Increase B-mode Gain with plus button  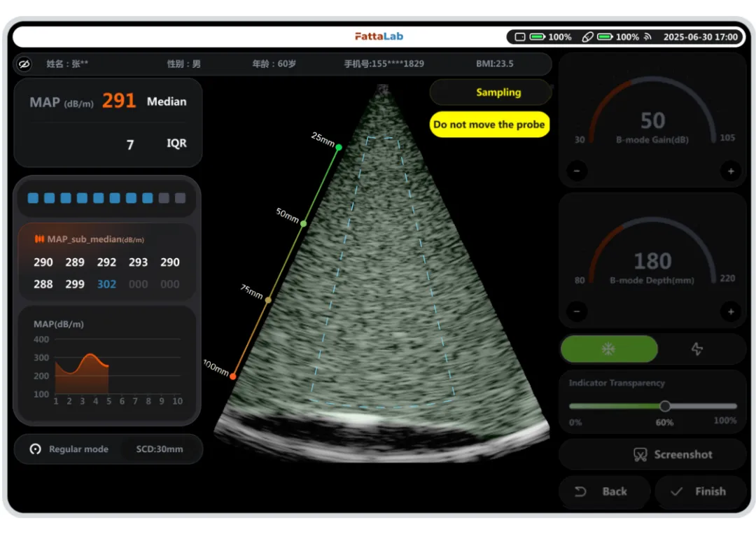click(731, 171)
